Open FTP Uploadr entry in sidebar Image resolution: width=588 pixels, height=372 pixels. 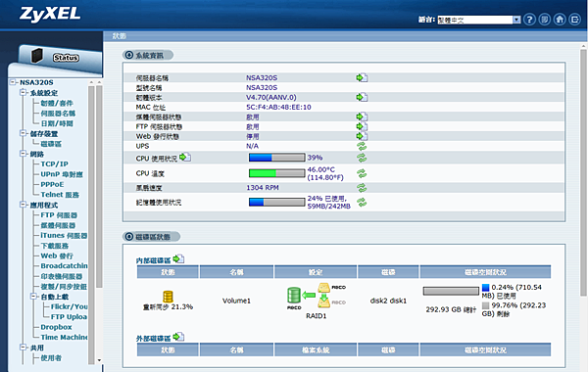coord(69,317)
